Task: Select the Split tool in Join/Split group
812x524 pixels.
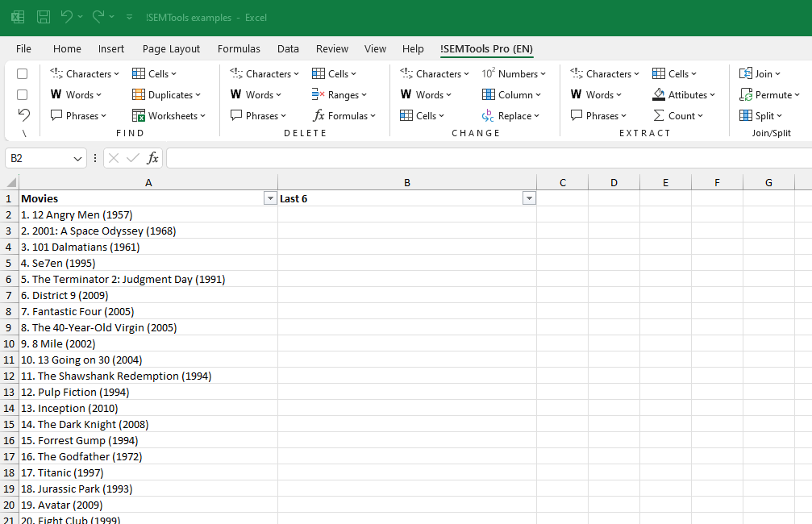Action: click(x=761, y=115)
